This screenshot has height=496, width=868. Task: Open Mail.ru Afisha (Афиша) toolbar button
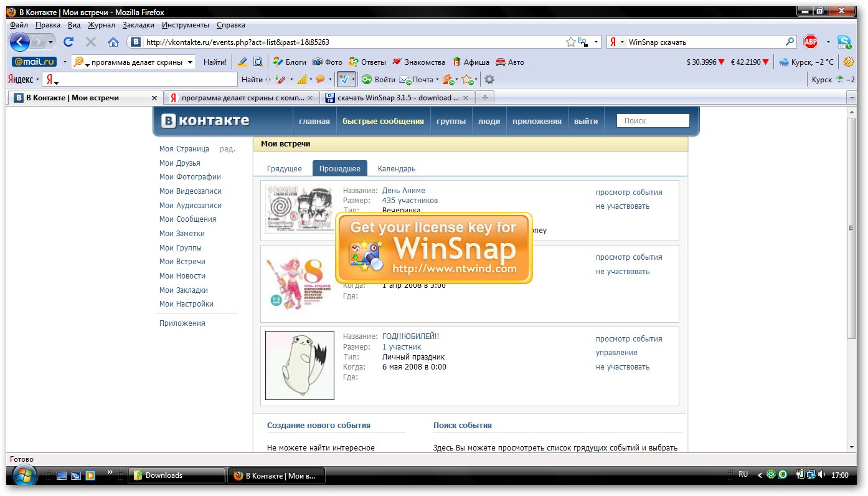tap(471, 62)
